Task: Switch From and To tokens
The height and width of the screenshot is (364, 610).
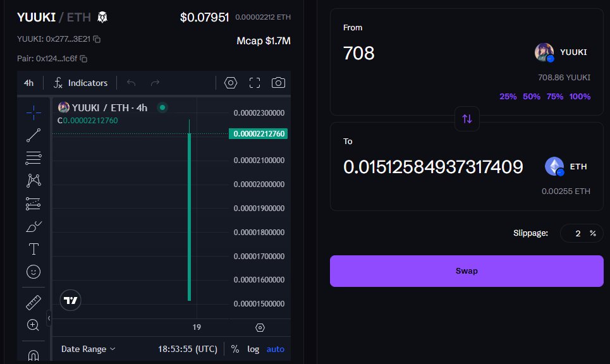Action: [467, 119]
